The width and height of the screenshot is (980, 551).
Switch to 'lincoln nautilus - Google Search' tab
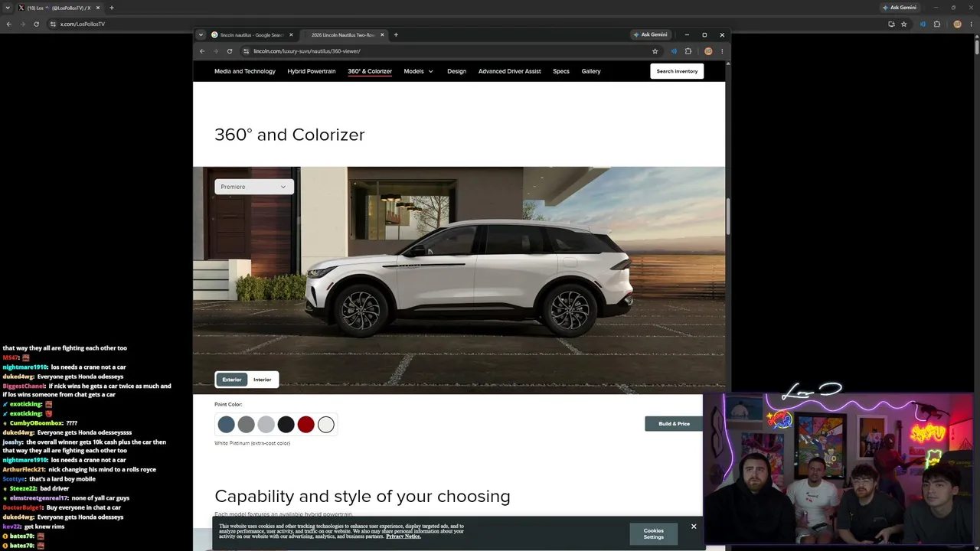coord(252,34)
